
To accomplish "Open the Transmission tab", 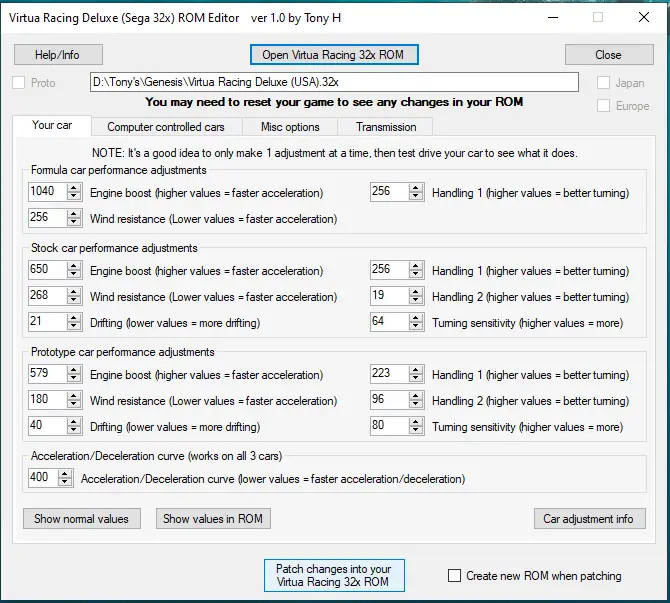I will click(x=386, y=127).
